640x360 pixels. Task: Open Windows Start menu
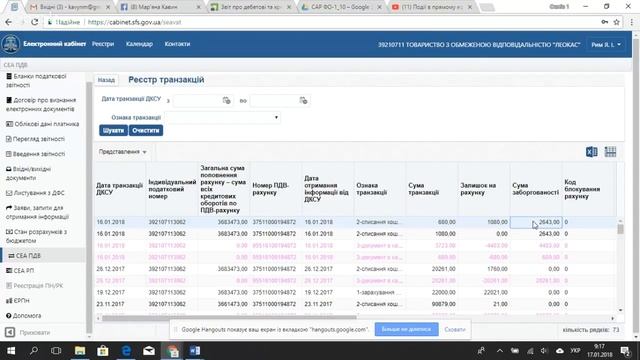pos(11,351)
